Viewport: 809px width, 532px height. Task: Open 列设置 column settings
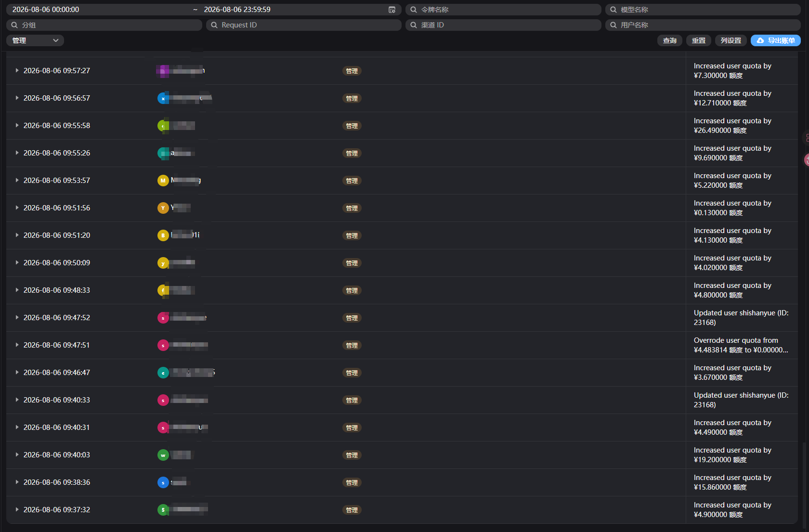(x=731, y=40)
